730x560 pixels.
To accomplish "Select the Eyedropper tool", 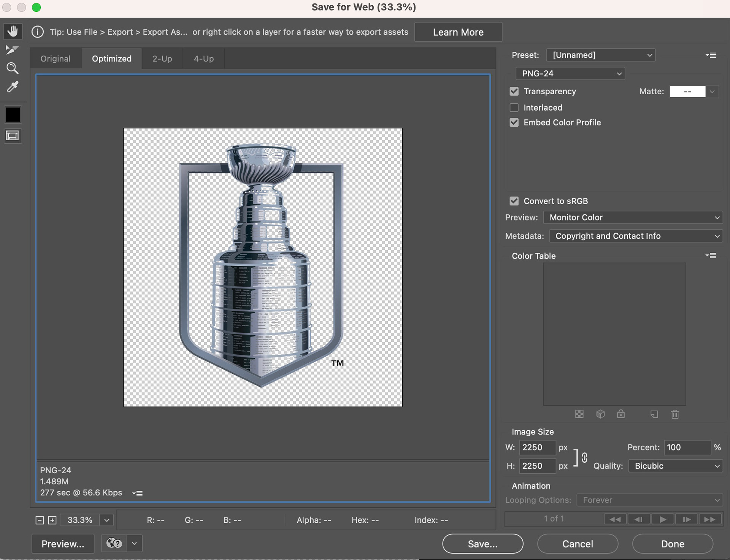I will 13,87.
